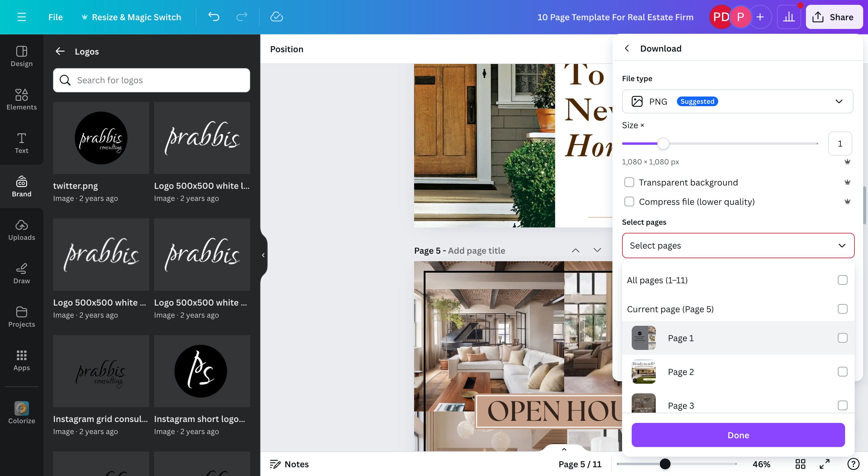The width and height of the screenshot is (868, 476).
Task: Click the Page 5 / 11 indicator
Action: [x=580, y=464]
